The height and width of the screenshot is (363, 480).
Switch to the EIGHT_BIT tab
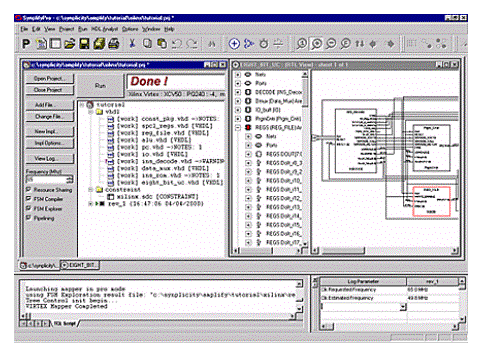[x=80, y=265]
